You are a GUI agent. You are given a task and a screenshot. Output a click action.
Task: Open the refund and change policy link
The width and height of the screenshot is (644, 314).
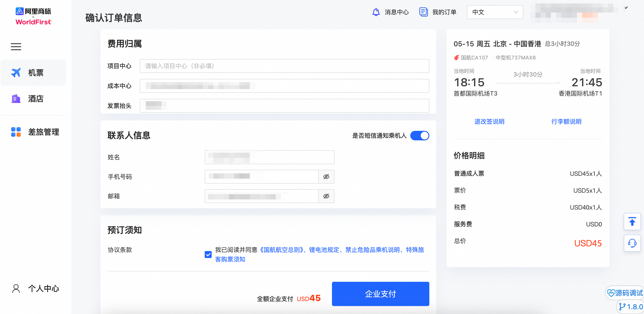click(489, 122)
